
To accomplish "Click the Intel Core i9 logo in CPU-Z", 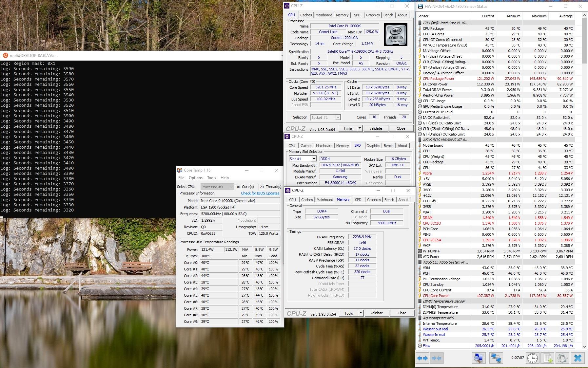I will coord(396,35).
